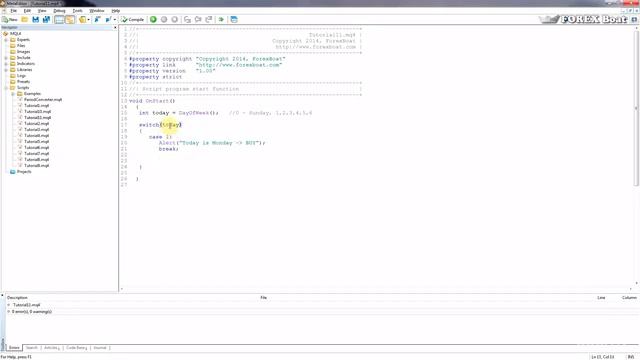This screenshot has height=360, width=640.
Task: Click the 'break;' statement in the code
Action: coord(169,149)
